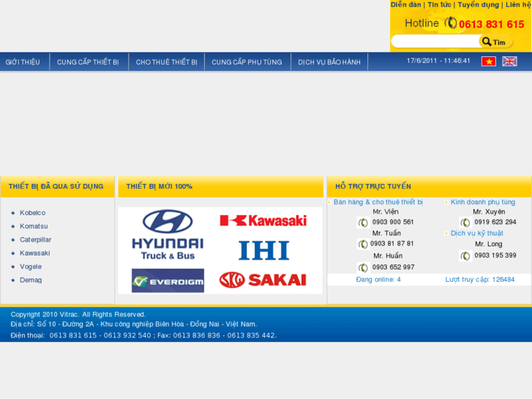Click Mr. Long number 0903 195 399
The image size is (532, 399).
click(x=495, y=256)
